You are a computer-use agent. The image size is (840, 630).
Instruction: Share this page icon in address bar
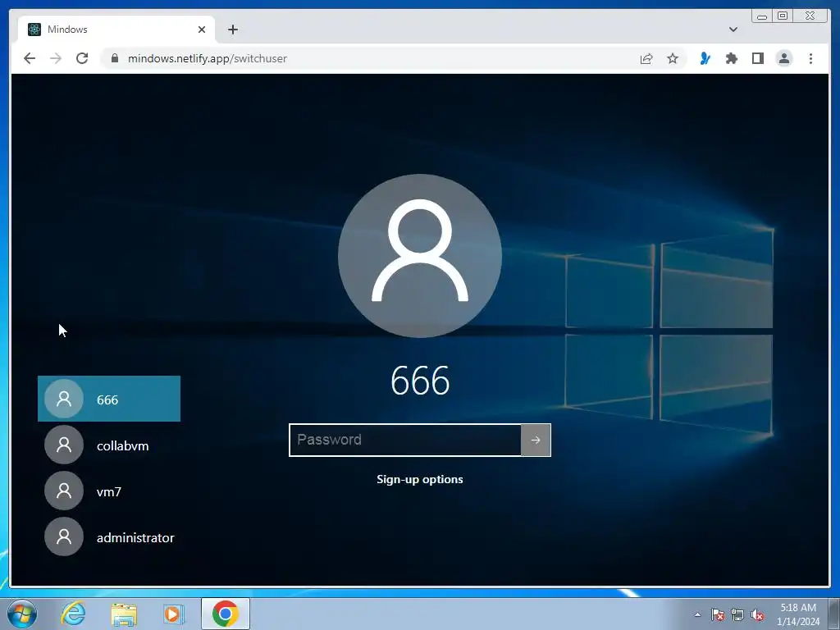click(646, 58)
